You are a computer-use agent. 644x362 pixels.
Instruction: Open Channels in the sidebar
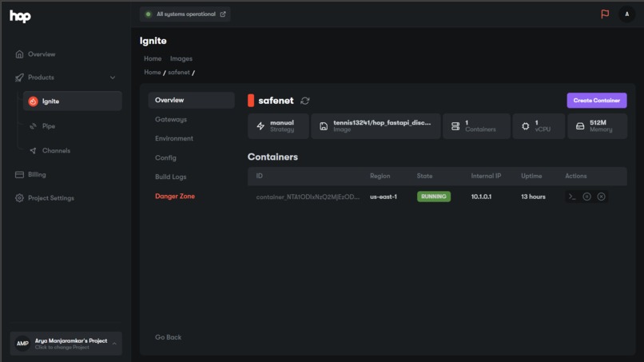56,151
